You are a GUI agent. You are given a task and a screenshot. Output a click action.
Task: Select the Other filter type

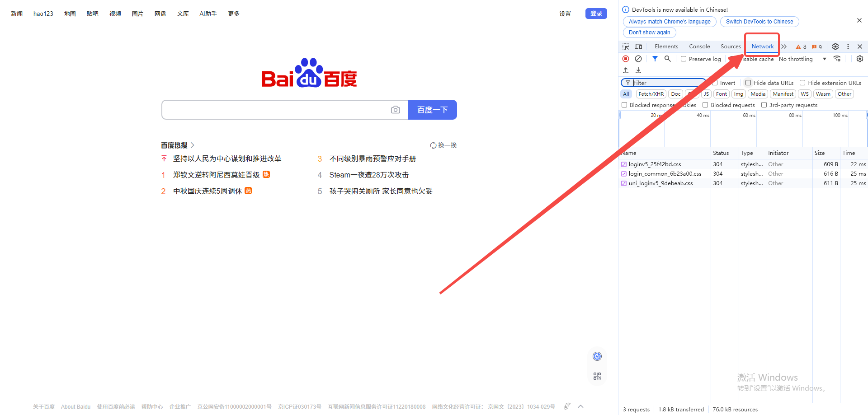tap(844, 94)
